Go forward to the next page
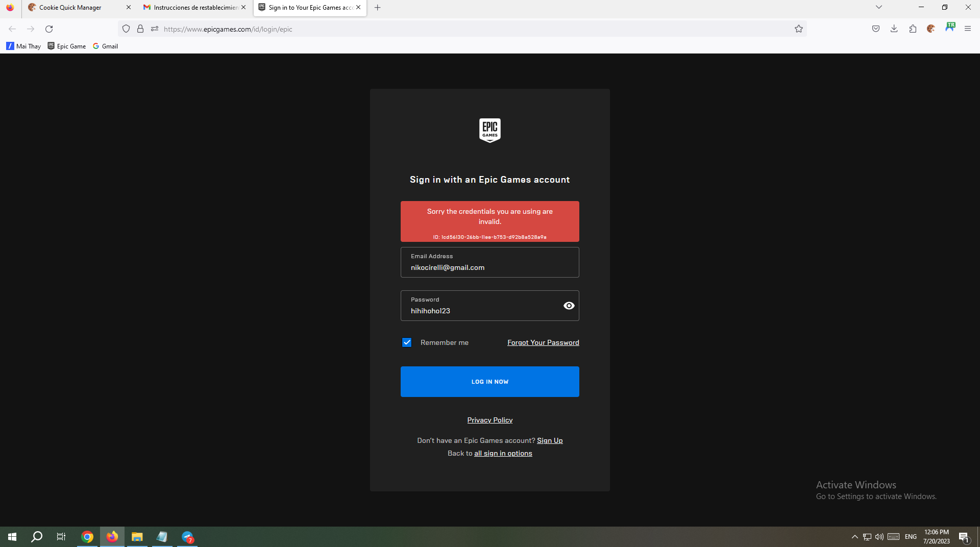The height and width of the screenshot is (547, 980). point(31,29)
